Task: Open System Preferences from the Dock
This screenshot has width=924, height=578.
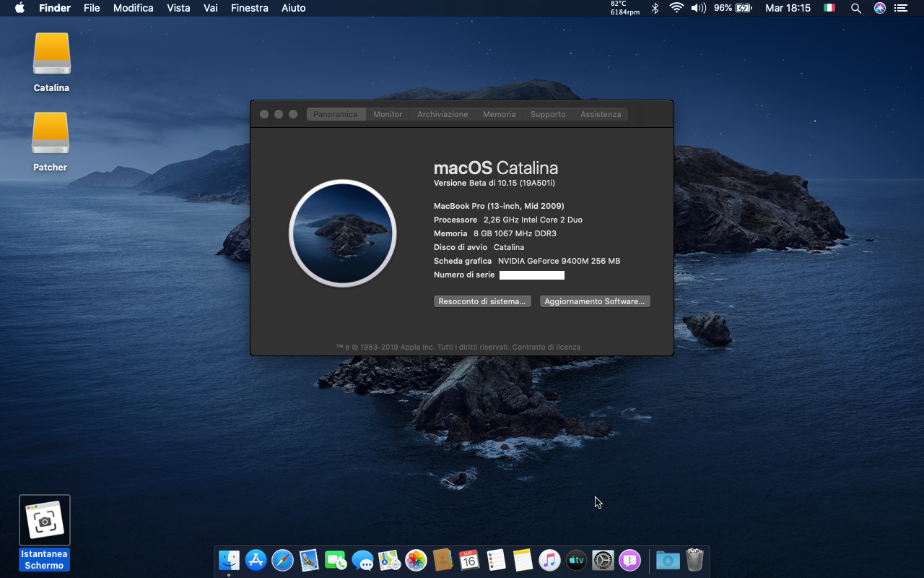Action: tap(603, 560)
